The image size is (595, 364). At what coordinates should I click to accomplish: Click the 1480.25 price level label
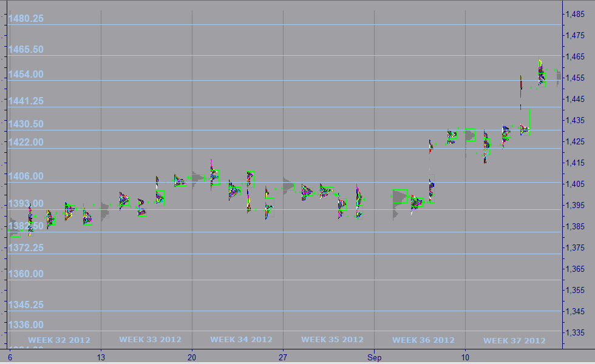[x=25, y=19]
